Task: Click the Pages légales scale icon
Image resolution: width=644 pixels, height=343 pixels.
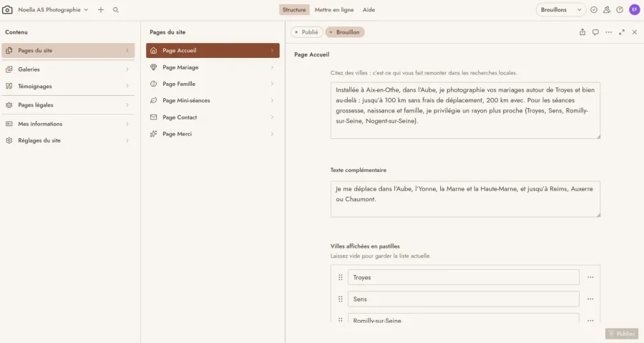Action: tap(9, 105)
